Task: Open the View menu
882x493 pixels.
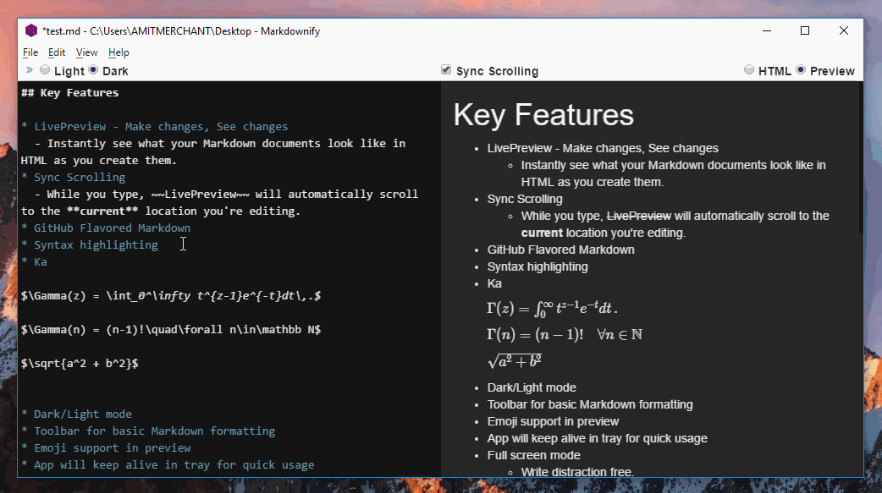Action: coord(87,52)
